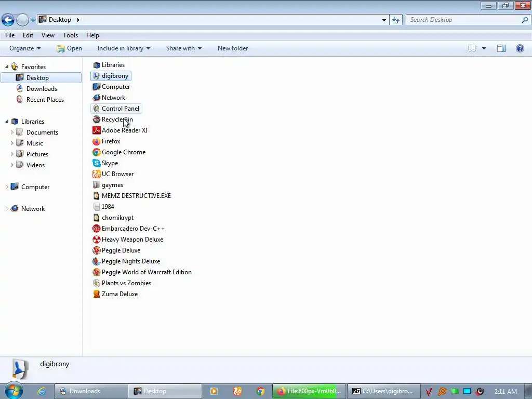
Task: Select the Plants vs Zombies shortcut
Action: [122, 283]
